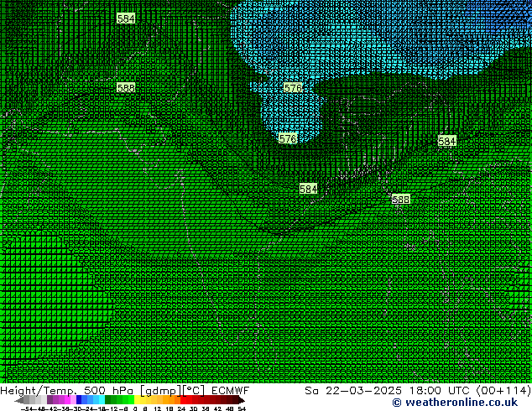Click the 576 label at the cyan tongue's tip
Viewport: 532px width, 411px height.
pyautogui.click(x=288, y=138)
